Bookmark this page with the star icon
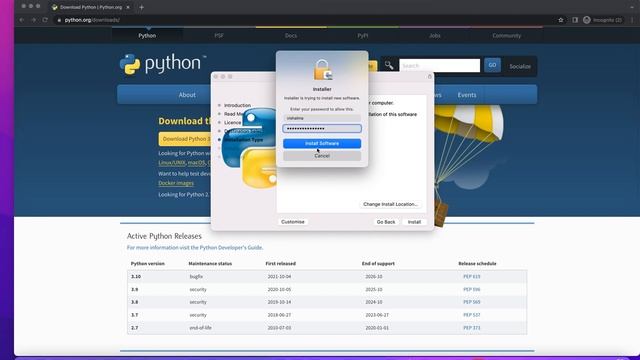640x360 pixels. click(561, 20)
